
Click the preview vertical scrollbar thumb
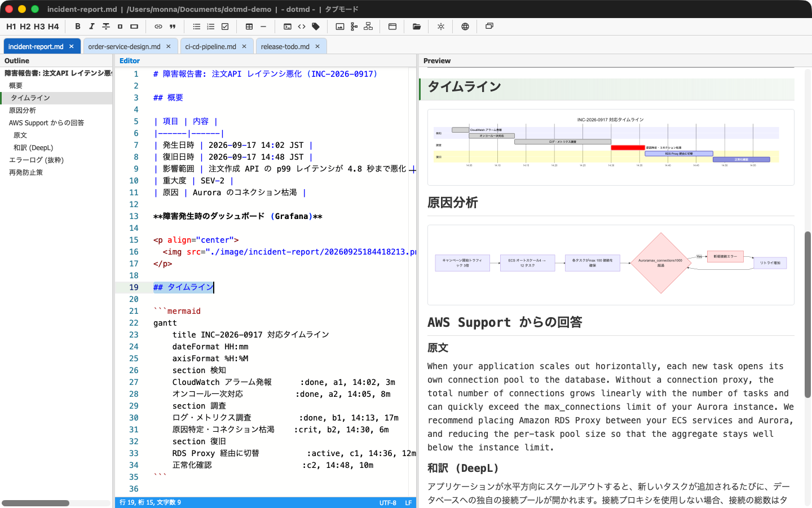click(x=807, y=314)
